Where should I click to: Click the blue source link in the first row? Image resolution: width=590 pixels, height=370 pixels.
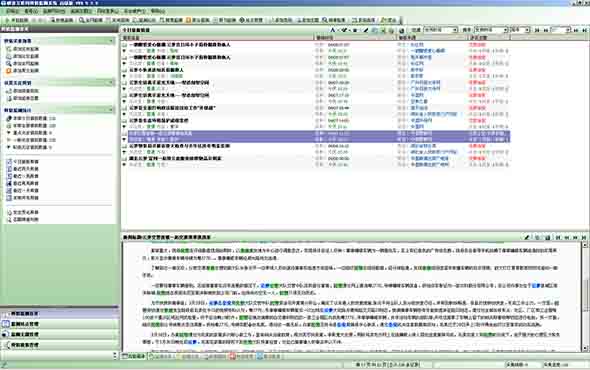tap(417, 45)
